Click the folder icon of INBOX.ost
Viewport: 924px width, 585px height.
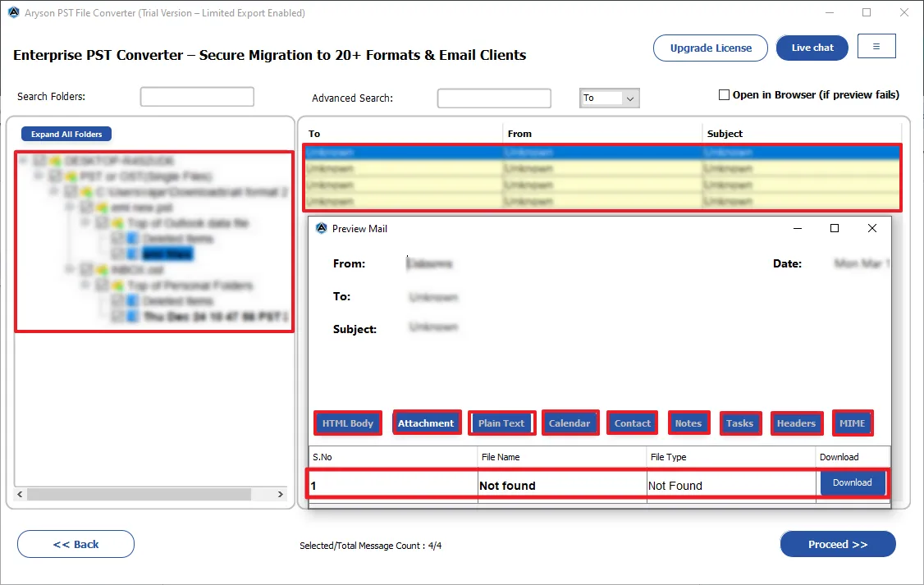102,270
